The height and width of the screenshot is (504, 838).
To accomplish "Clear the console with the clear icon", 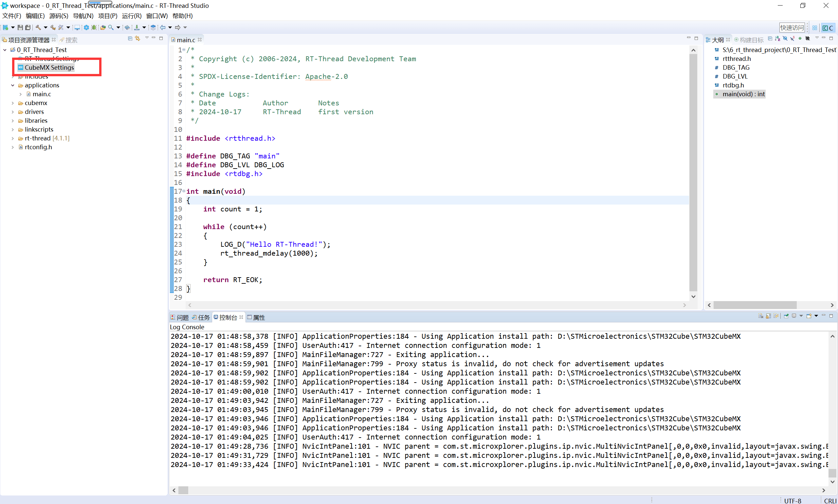I will tap(760, 316).
